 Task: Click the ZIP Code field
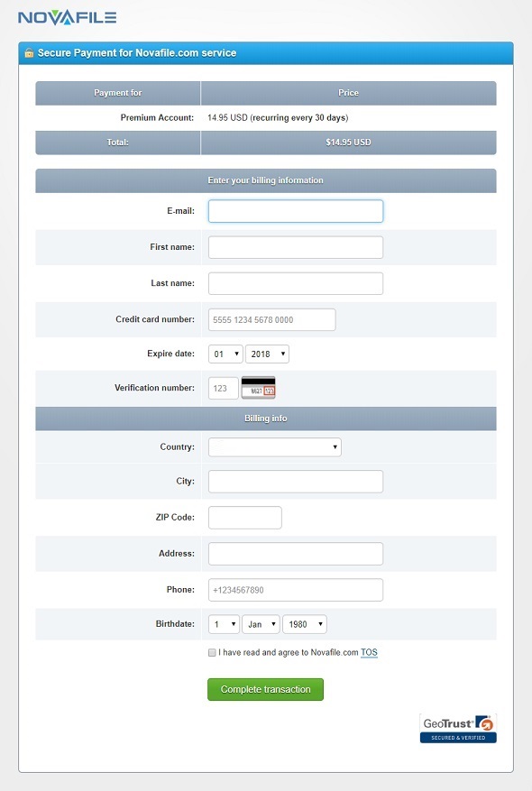coord(245,518)
